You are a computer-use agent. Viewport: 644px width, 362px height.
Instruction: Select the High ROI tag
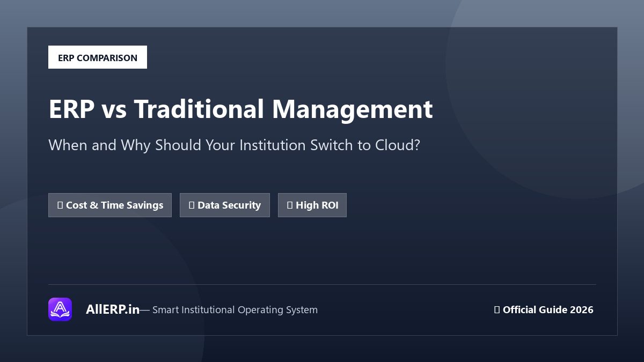click(312, 205)
